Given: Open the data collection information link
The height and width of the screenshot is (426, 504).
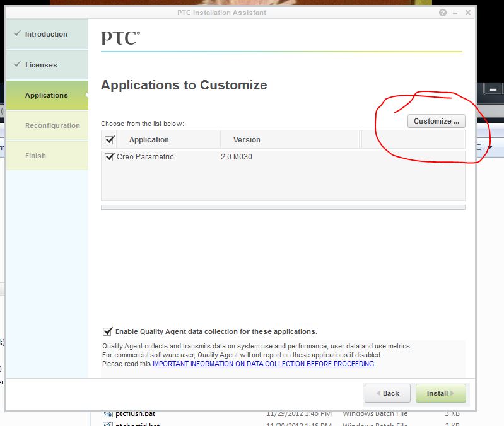Looking at the screenshot, I should pos(264,364).
